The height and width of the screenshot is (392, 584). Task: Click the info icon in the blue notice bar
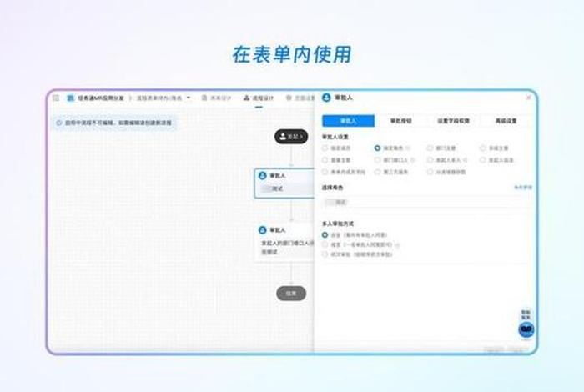tap(59, 123)
